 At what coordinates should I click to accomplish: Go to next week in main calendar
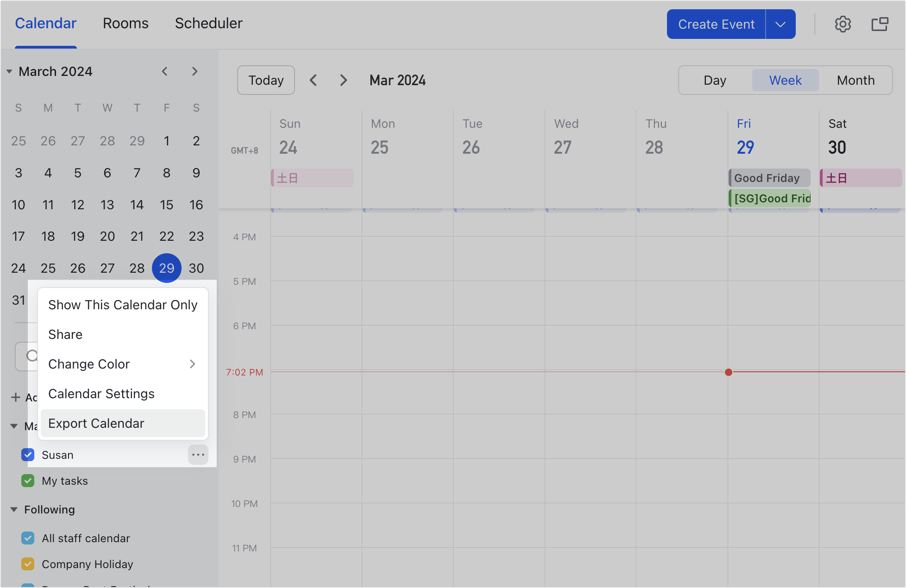[343, 80]
